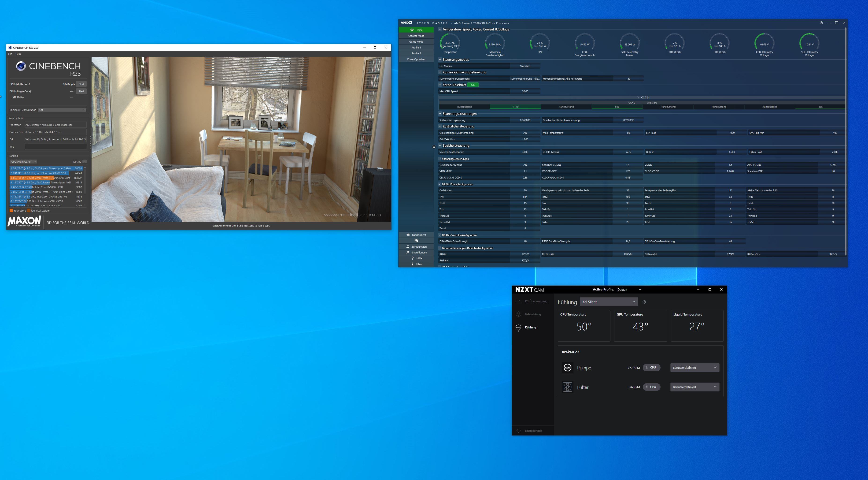Collapse the DRAM-Timingkonfiguration section

440,184
